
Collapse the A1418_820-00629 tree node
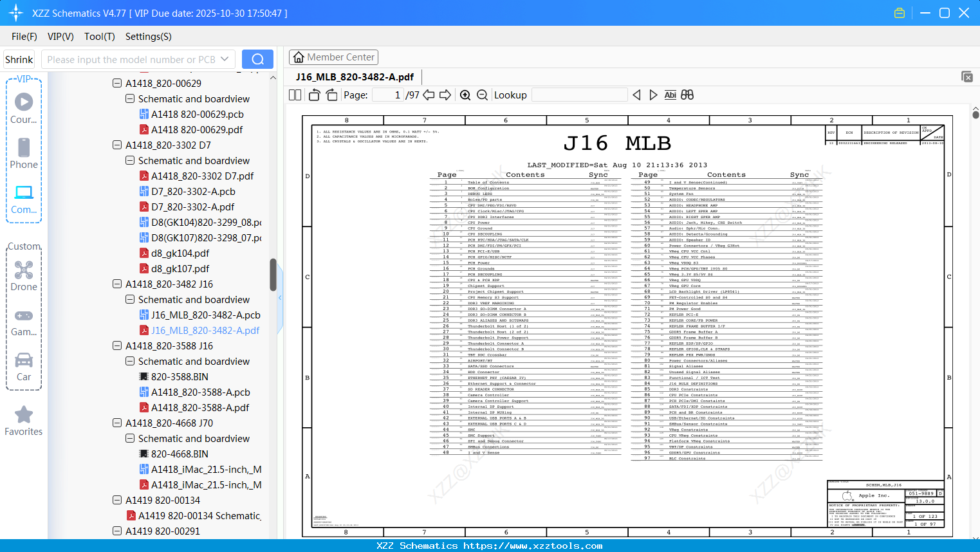click(x=117, y=83)
